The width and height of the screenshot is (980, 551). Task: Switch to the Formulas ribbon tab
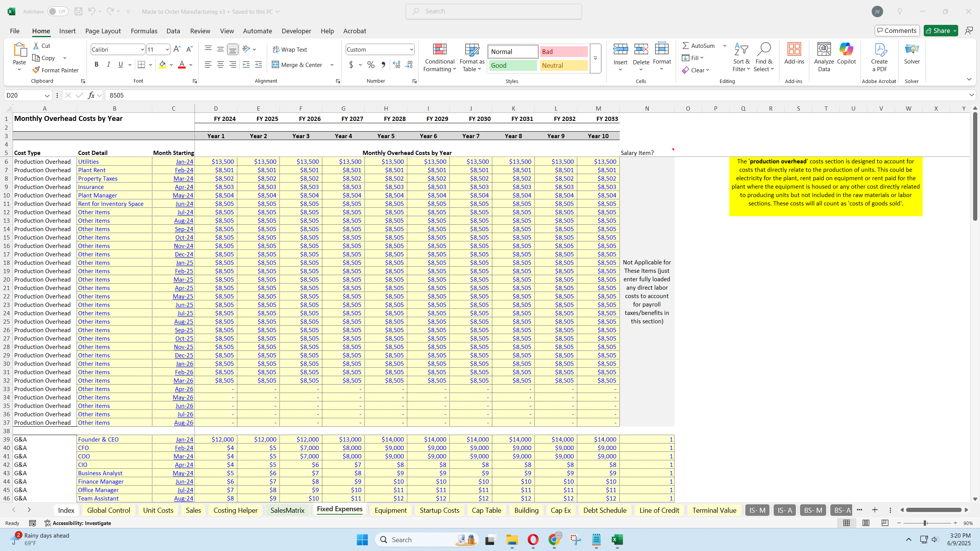(144, 31)
